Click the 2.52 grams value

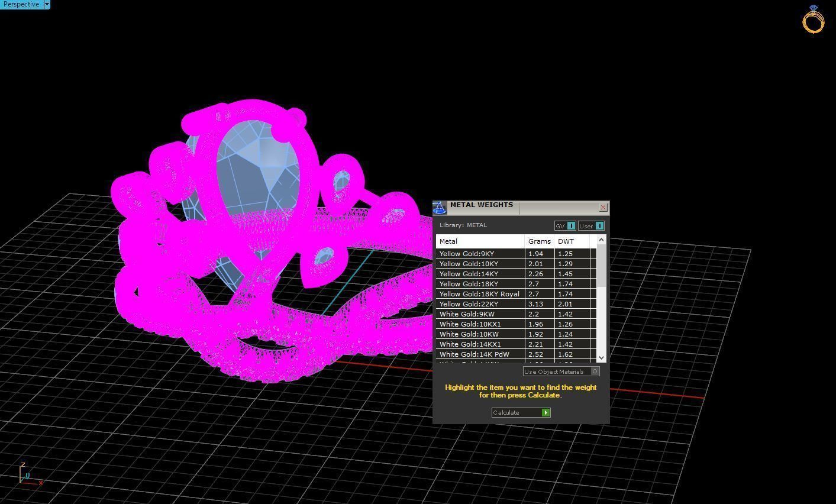[x=535, y=354]
